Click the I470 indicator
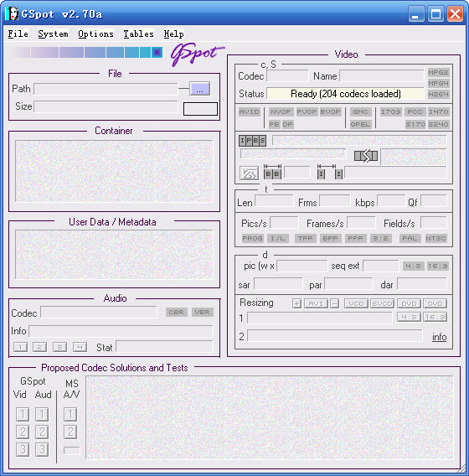The image size is (469, 476). click(x=438, y=111)
